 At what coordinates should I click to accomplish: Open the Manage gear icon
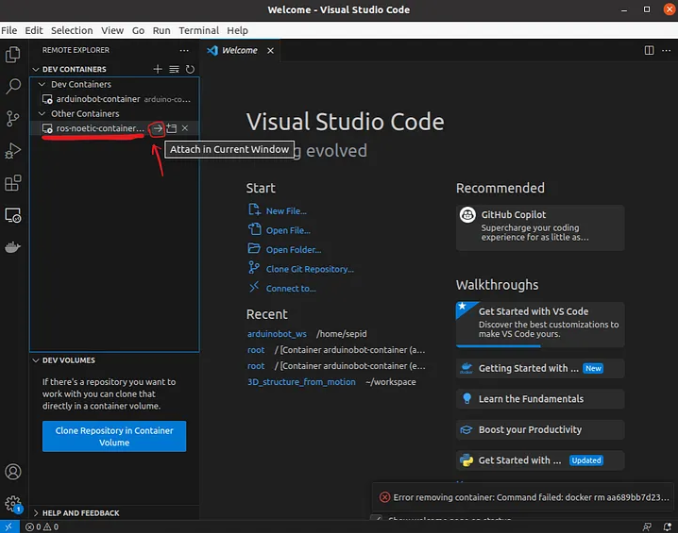coord(13,504)
